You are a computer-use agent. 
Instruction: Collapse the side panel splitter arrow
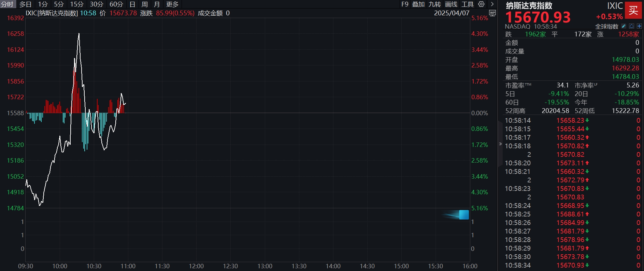pos(500,144)
